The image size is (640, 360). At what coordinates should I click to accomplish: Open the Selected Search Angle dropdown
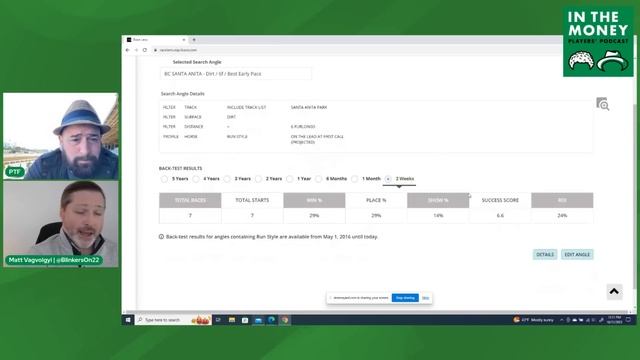236,74
